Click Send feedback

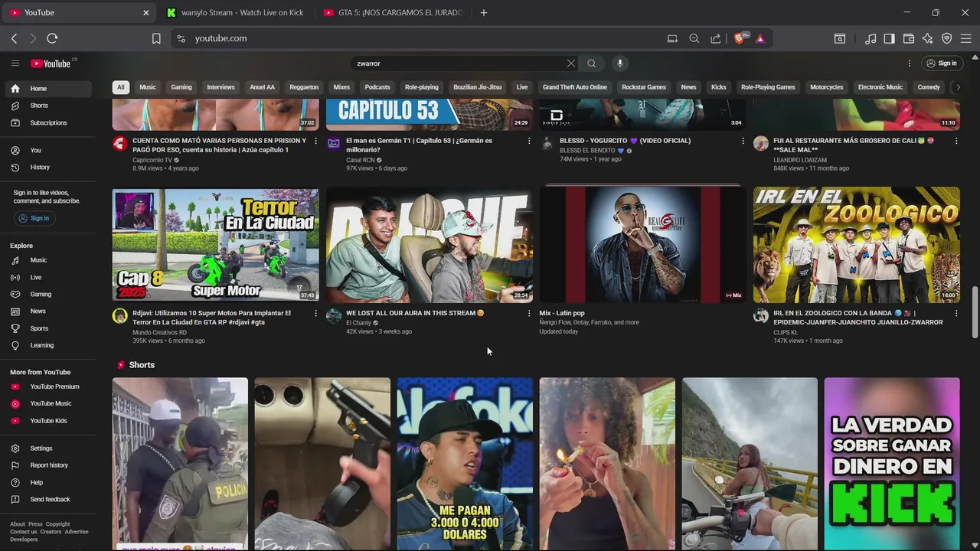click(47, 499)
